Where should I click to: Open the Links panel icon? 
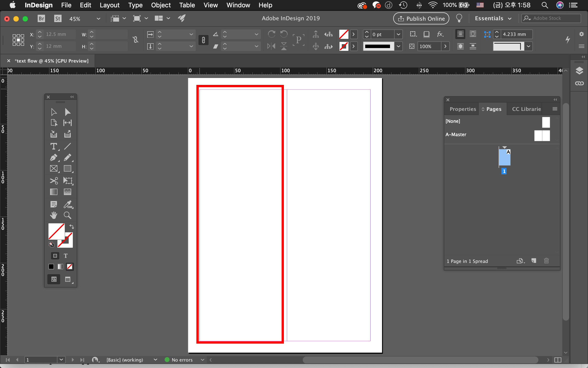580,83
